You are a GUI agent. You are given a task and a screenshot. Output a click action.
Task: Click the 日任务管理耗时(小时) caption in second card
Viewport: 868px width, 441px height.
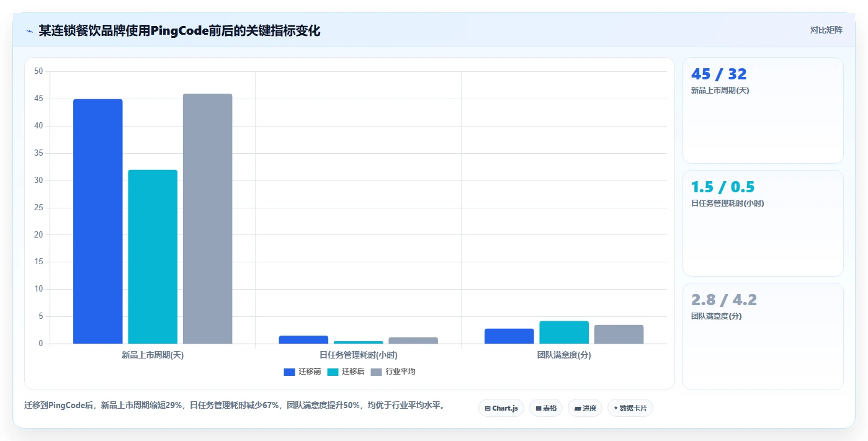[728, 203]
